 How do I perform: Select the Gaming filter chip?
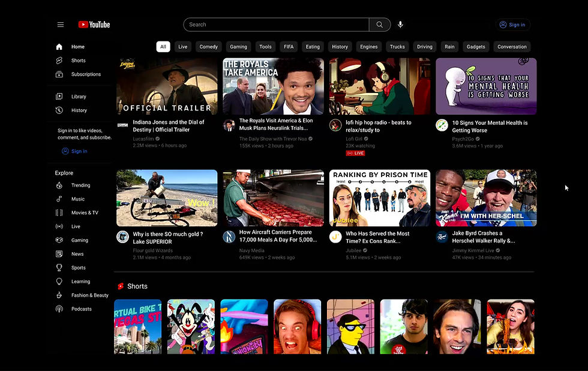pos(239,47)
